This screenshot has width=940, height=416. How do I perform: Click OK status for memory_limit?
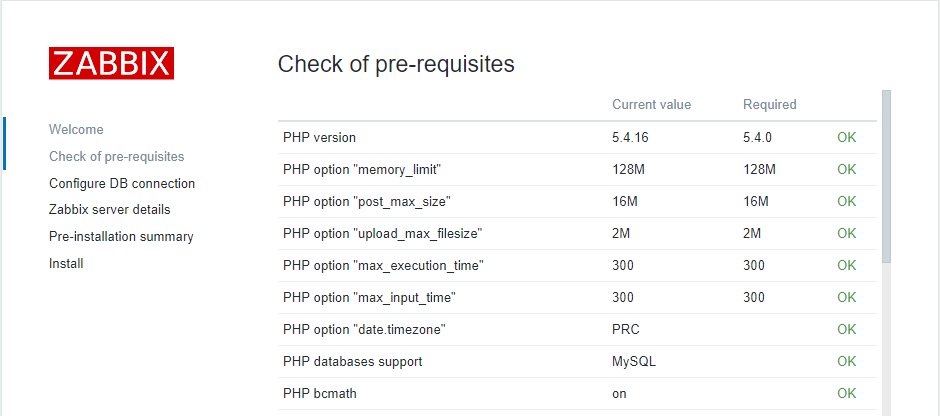coord(846,170)
